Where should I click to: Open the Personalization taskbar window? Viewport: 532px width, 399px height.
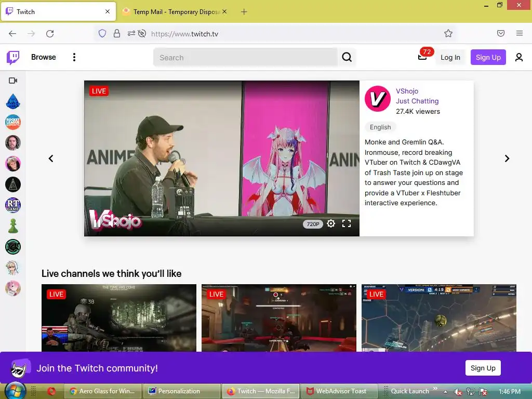tap(181, 391)
